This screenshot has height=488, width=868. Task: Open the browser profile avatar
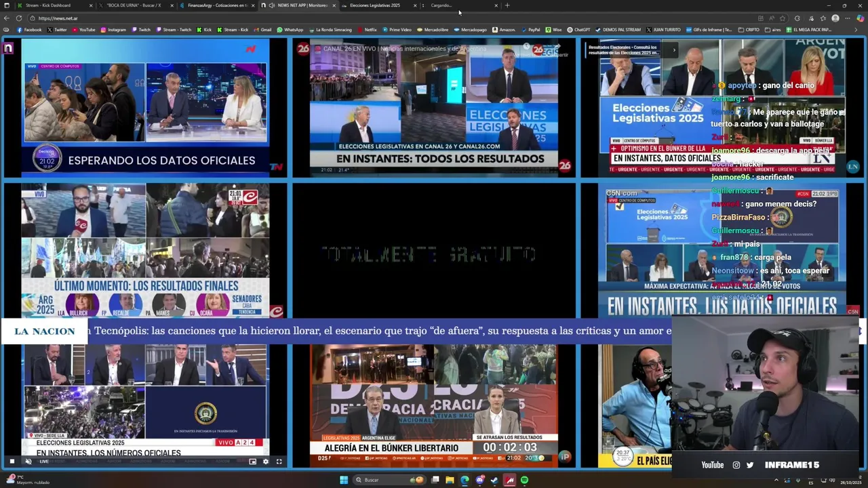point(835,18)
